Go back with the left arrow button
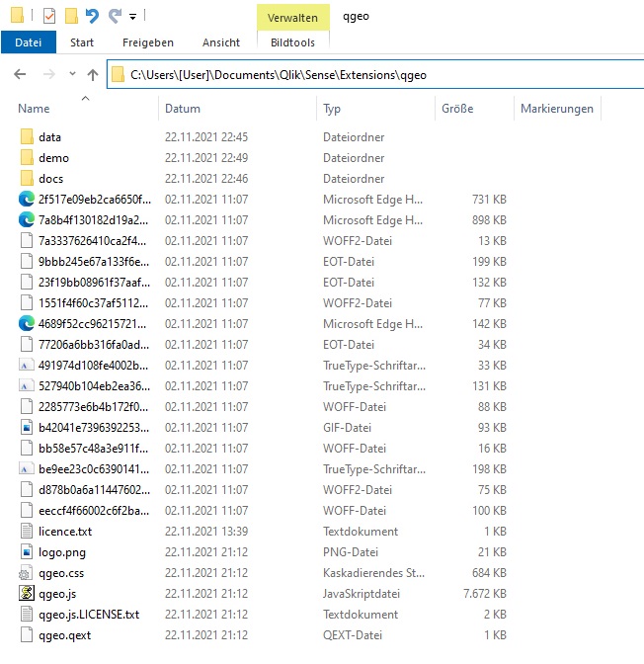The height and width of the screenshot is (664, 644). click(20, 74)
